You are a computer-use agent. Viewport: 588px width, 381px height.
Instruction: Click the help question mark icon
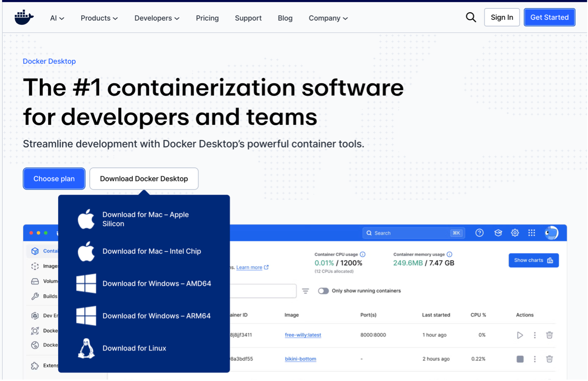(479, 233)
